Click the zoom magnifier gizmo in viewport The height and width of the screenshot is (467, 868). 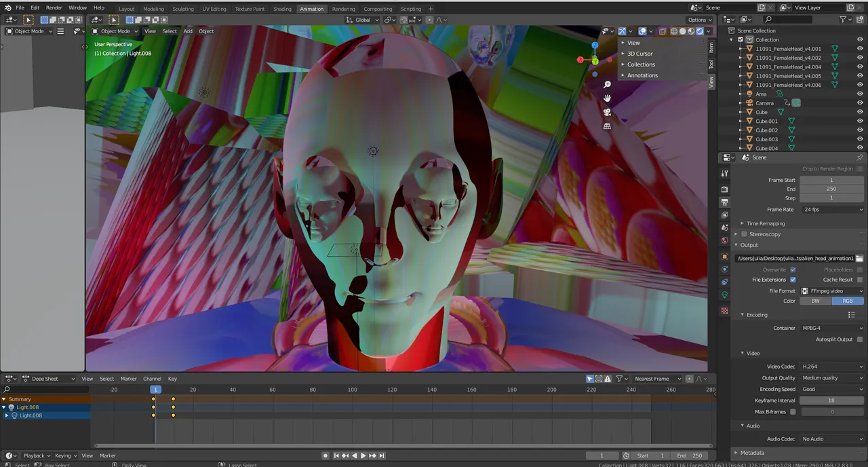coord(607,85)
